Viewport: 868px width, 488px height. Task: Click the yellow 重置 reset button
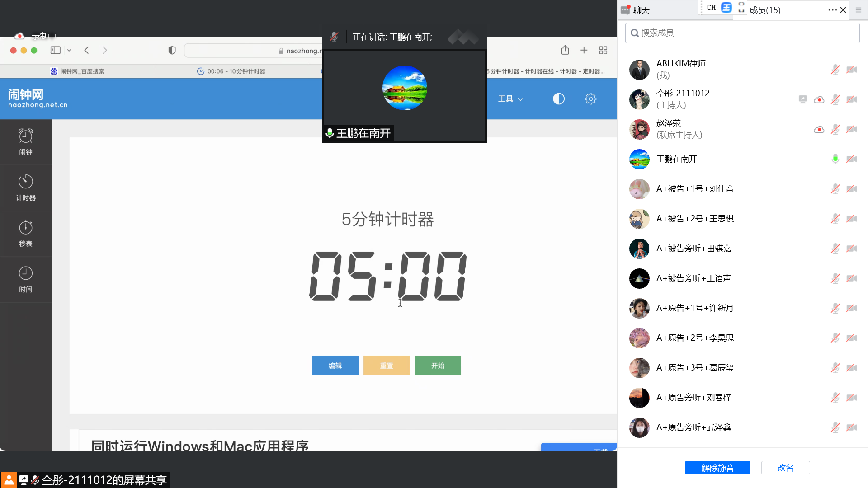tap(386, 366)
